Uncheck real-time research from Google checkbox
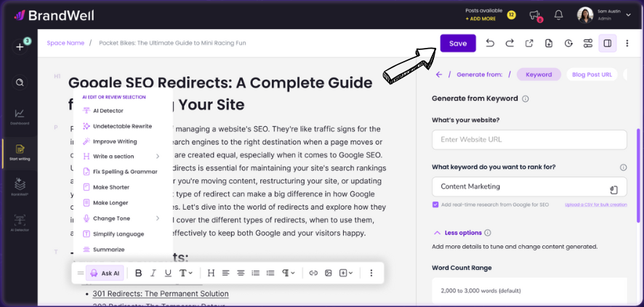The width and height of the screenshot is (644, 307). pyautogui.click(x=435, y=205)
